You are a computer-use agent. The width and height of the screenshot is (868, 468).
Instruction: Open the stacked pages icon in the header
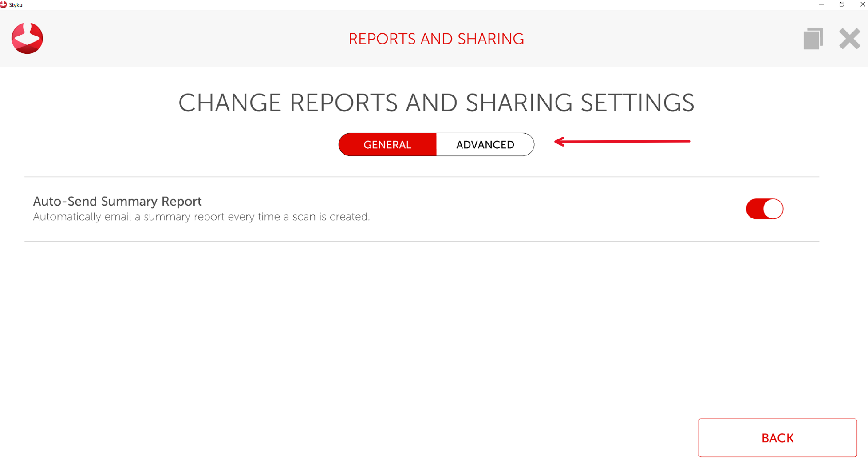click(813, 39)
